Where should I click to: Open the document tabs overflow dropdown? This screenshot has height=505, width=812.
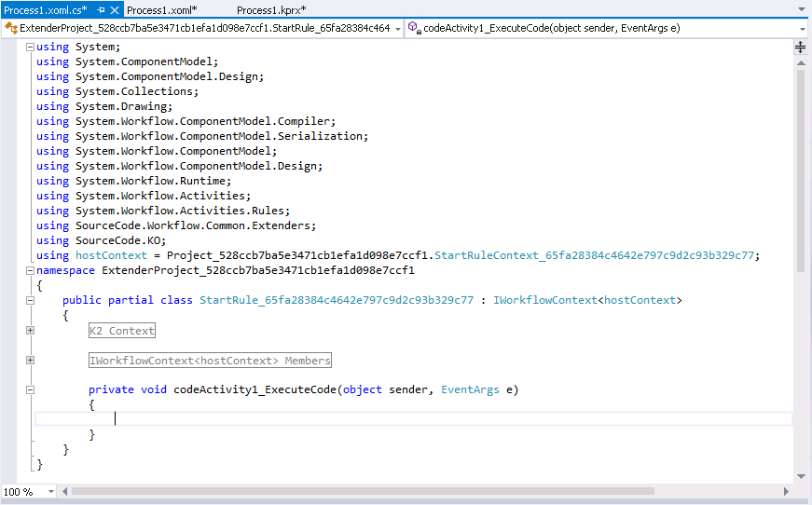click(802, 10)
